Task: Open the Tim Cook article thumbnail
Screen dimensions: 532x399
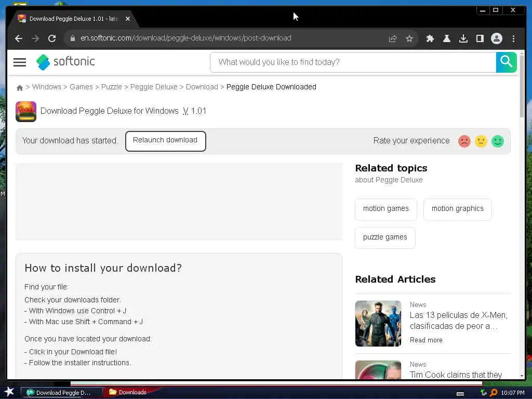Action: coord(378,370)
